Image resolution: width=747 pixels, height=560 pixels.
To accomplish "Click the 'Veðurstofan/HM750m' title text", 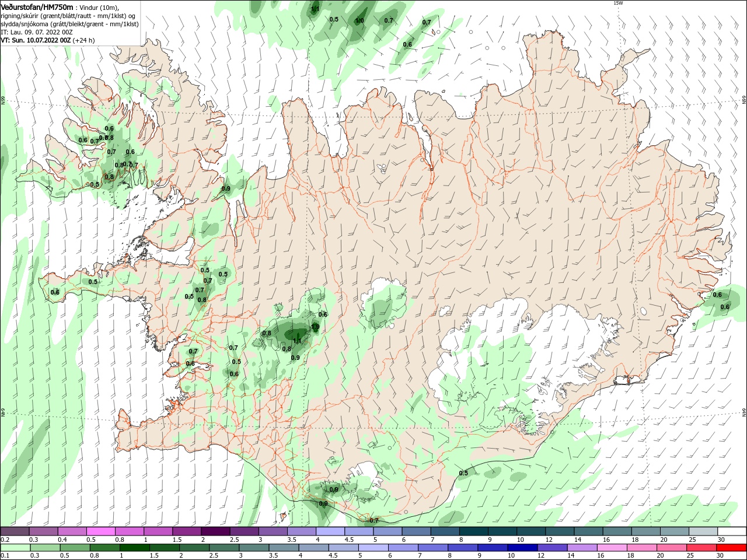I will [x=37, y=6].
